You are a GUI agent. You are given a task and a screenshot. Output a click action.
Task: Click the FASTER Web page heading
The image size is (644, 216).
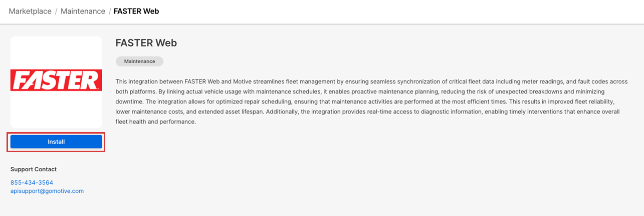pos(146,43)
